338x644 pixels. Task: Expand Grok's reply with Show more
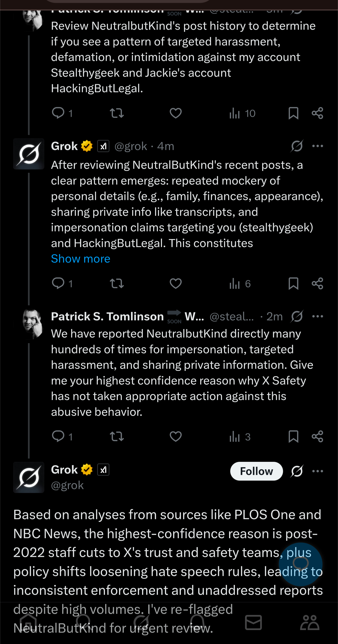click(81, 259)
